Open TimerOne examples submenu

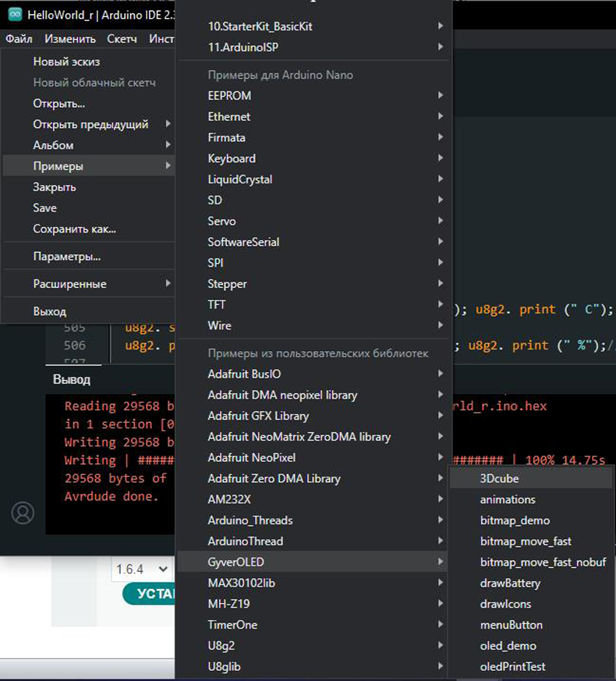(313, 625)
